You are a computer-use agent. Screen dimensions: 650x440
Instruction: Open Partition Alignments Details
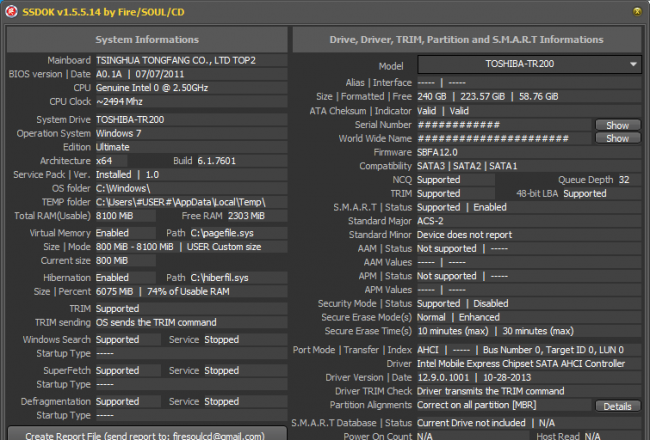618,406
